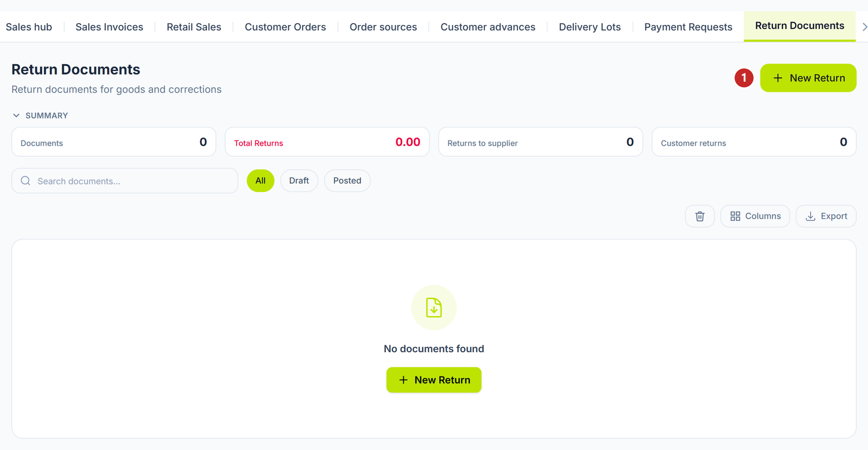Export the documents list
This screenshot has height=450, width=868.
[x=826, y=216]
